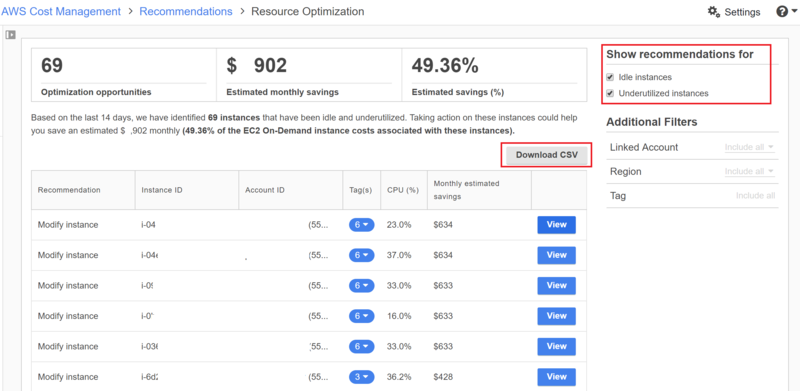This screenshot has width=800, height=391.
Task: Uncheck the Underutilized instances checkbox
Action: 610,94
